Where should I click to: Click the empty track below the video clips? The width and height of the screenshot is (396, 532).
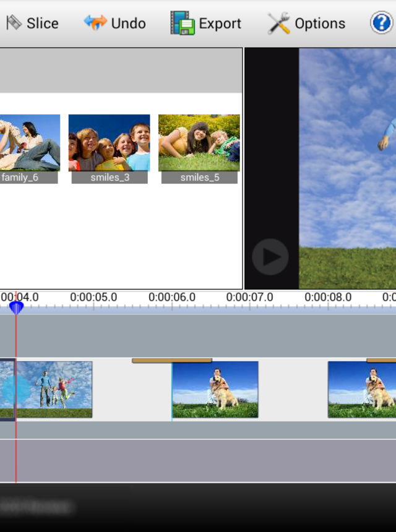pyautogui.click(x=198, y=460)
